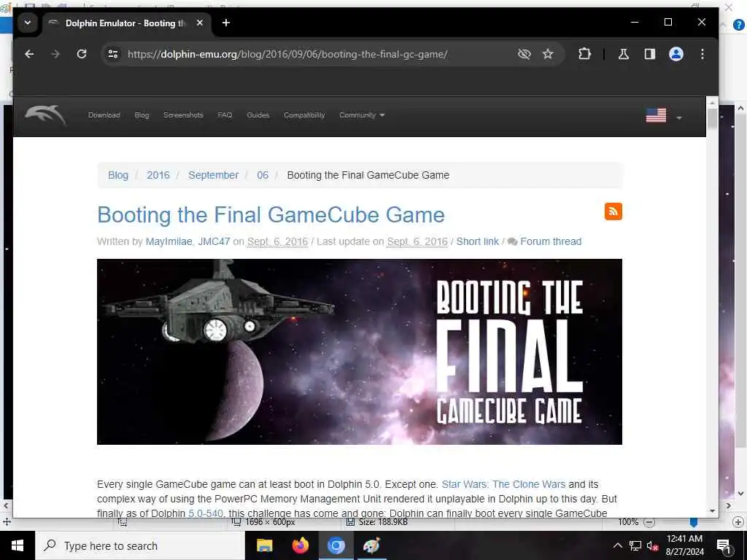Reload the page with the refresh icon
This screenshot has width=747, height=560.
(x=82, y=54)
